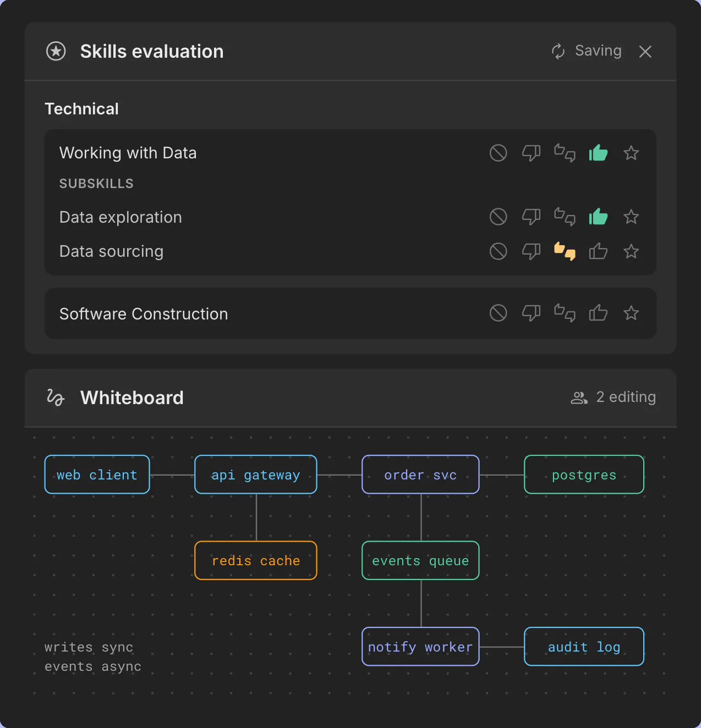Image resolution: width=701 pixels, height=728 pixels.
Task: Click the Saving sync arrows icon
Action: pyautogui.click(x=558, y=51)
